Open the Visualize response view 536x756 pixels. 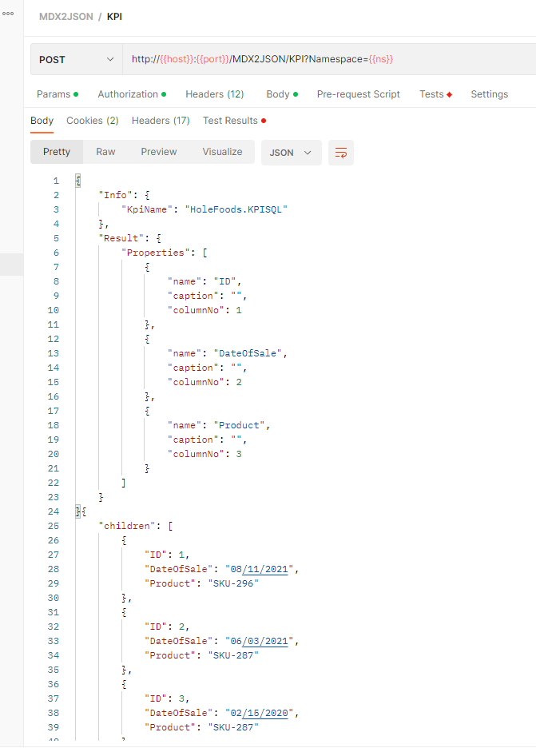(221, 152)
